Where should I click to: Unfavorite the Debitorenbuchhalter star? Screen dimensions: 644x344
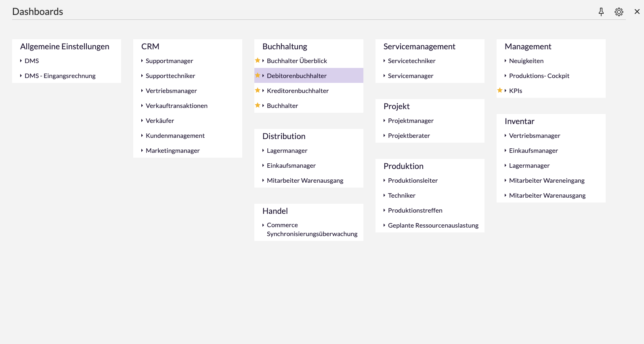click(x=258, y=76)
